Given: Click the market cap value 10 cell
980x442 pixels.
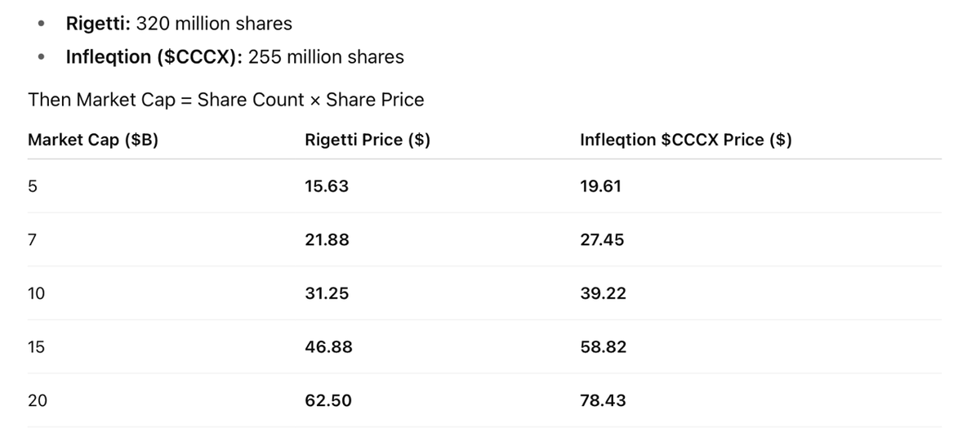Looking at the screenshot, I should [37, 293].
